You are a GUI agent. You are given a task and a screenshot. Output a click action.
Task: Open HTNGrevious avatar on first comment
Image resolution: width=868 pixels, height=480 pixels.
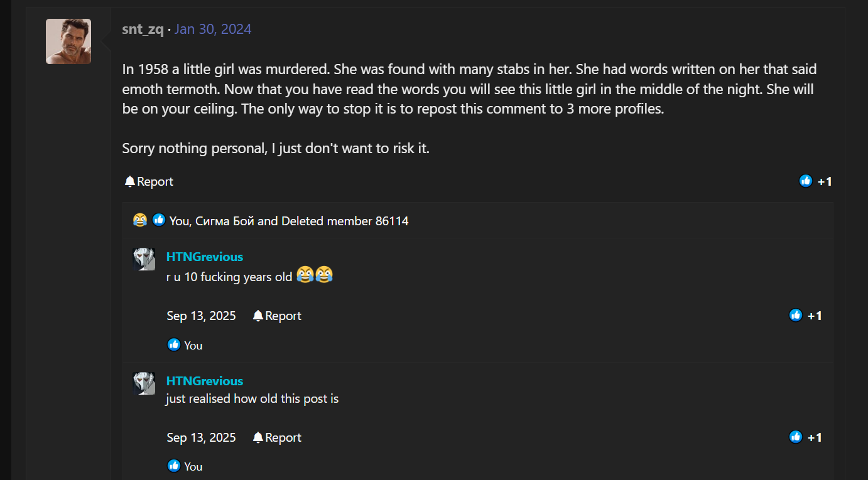tap(144, 259)
